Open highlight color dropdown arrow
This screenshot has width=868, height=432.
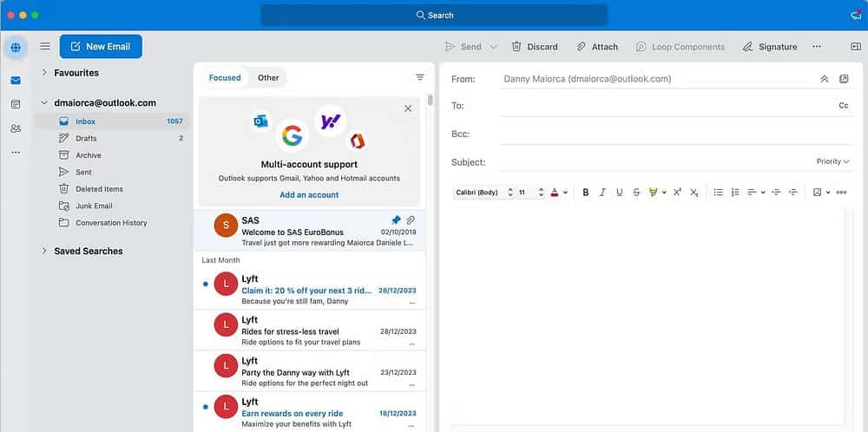pyautogui.click(x=664, y=193)
